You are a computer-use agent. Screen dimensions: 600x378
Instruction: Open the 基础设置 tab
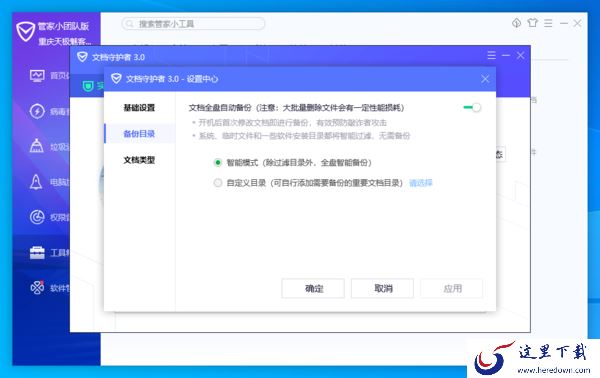tap(139, 108)
